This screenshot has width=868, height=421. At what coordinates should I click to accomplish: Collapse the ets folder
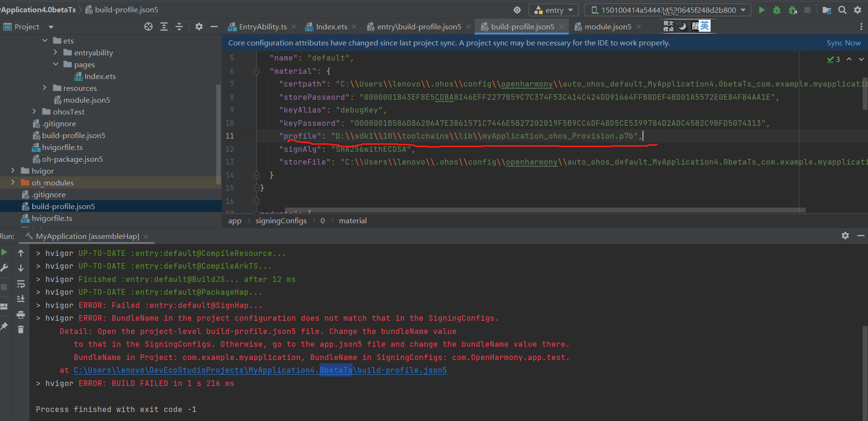click(x=45, y=41)
